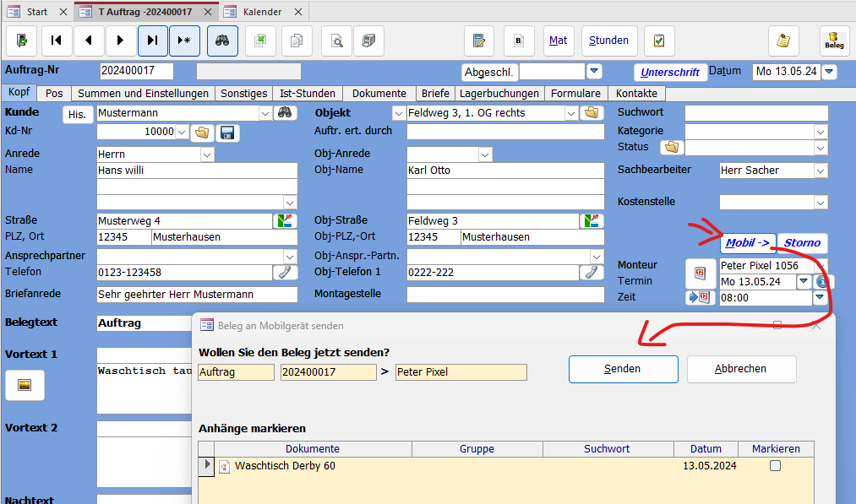Open the Anrede Herrn dropdown

207,154
